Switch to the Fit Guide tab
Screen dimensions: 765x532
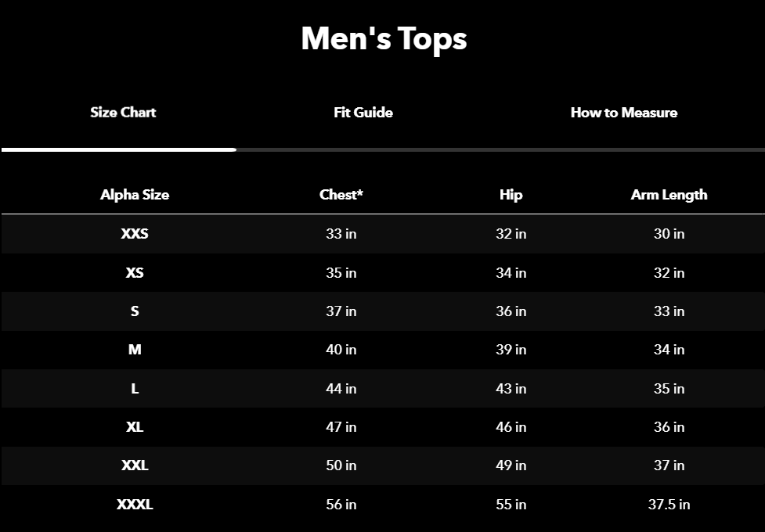(x=363, y=113)
